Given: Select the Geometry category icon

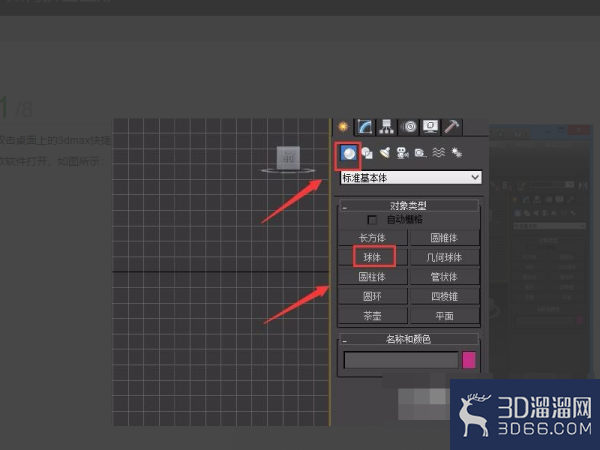Looking at the screenshot, I should pyautogui.click(x=349, y=153).
